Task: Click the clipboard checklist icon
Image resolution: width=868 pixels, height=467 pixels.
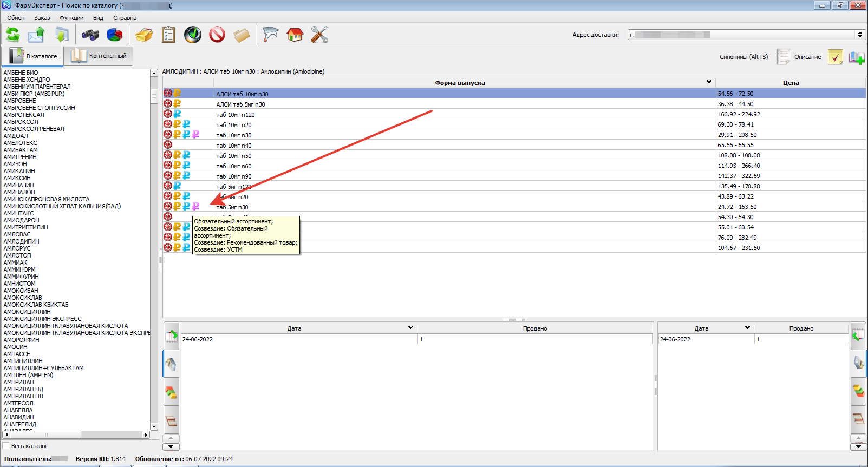Action: (x=168, y=35)
